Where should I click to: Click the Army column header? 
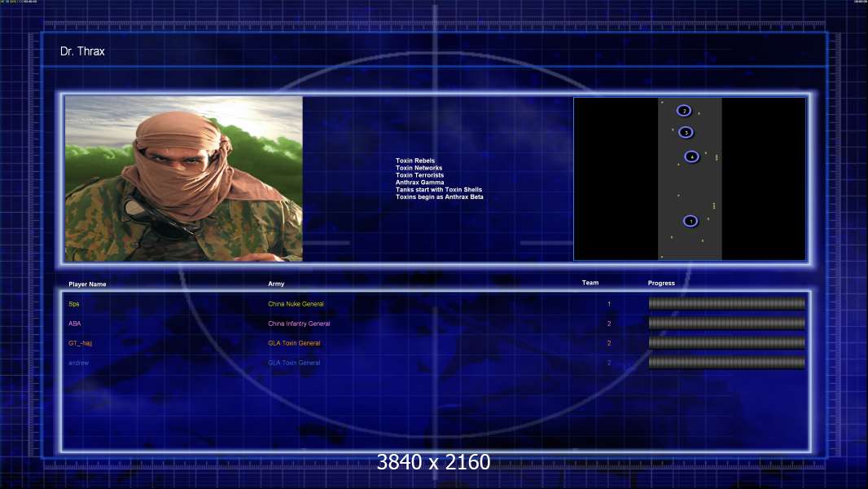pos(276,284)
